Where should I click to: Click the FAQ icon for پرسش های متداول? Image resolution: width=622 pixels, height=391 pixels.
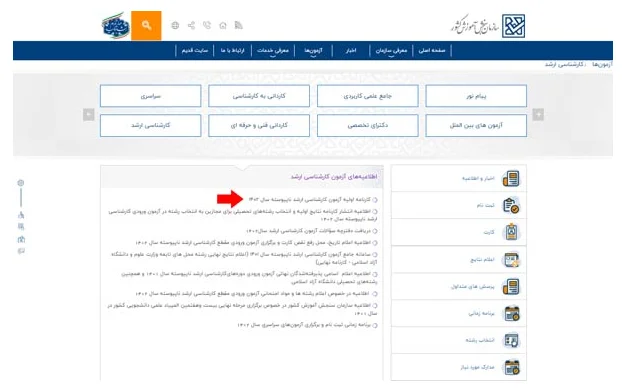pos(511,287)
